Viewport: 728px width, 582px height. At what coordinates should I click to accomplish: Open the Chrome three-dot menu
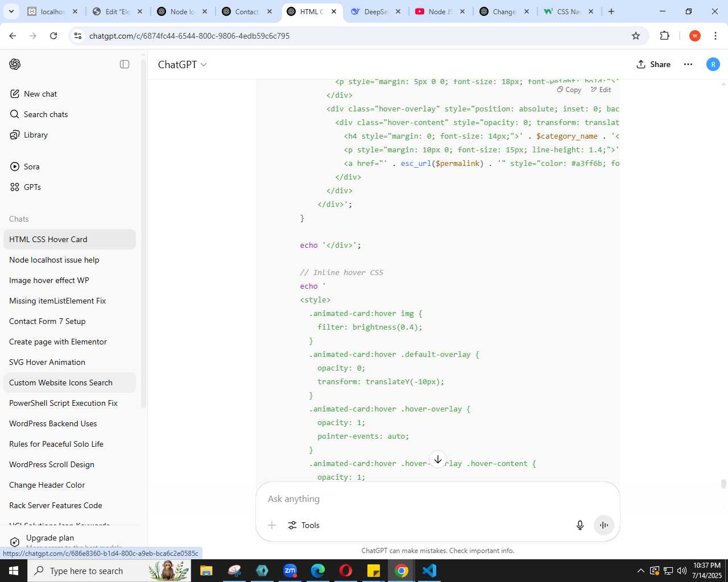[x=715, y=36]
